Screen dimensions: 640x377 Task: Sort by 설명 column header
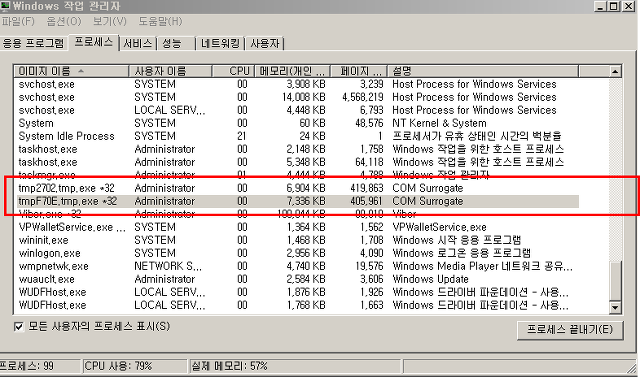point(483,71)
